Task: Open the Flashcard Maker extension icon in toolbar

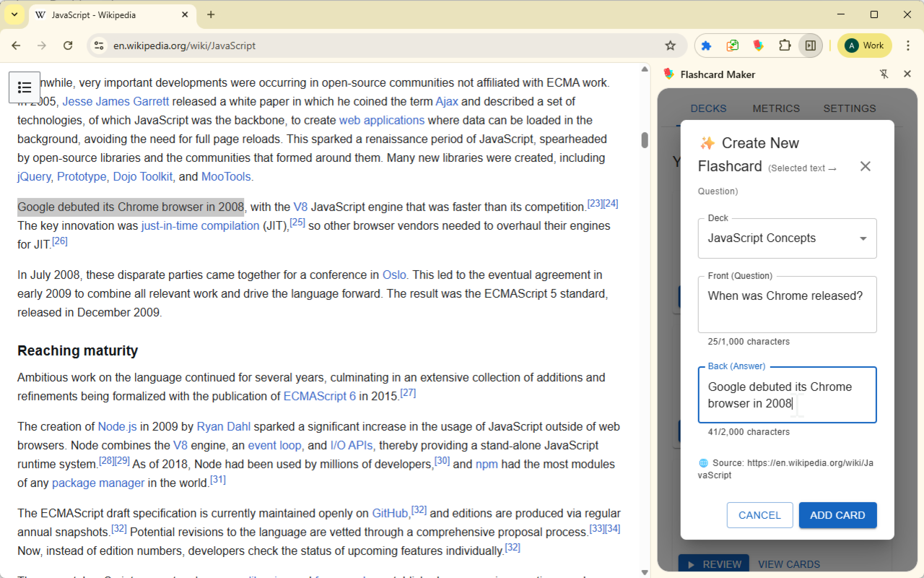Action: [759, 46]
